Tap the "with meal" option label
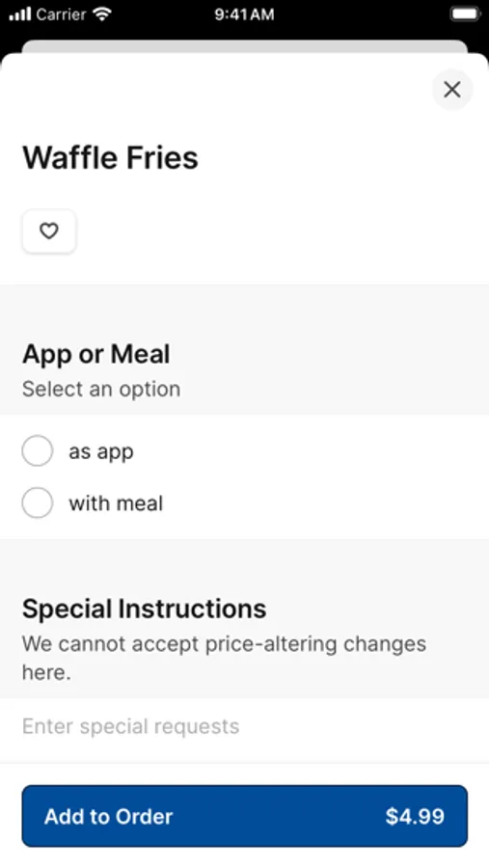Screen dimensions: 489x868 coord(116,503)
